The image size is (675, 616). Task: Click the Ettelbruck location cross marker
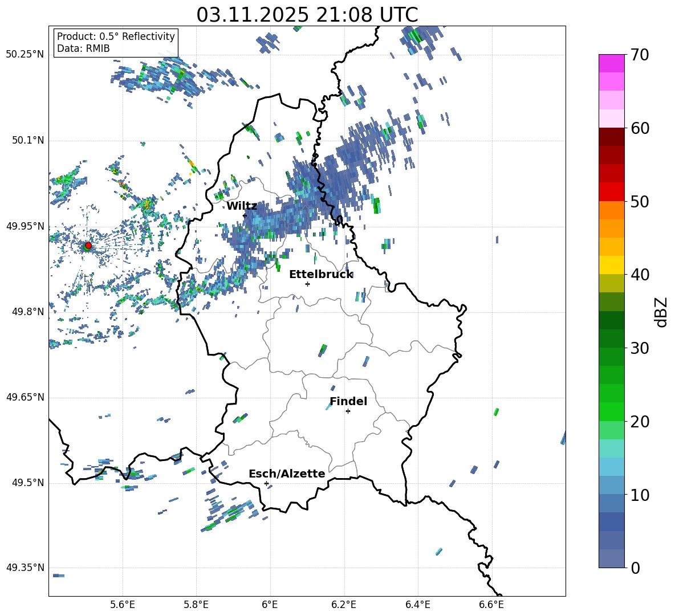coord(307,284)
